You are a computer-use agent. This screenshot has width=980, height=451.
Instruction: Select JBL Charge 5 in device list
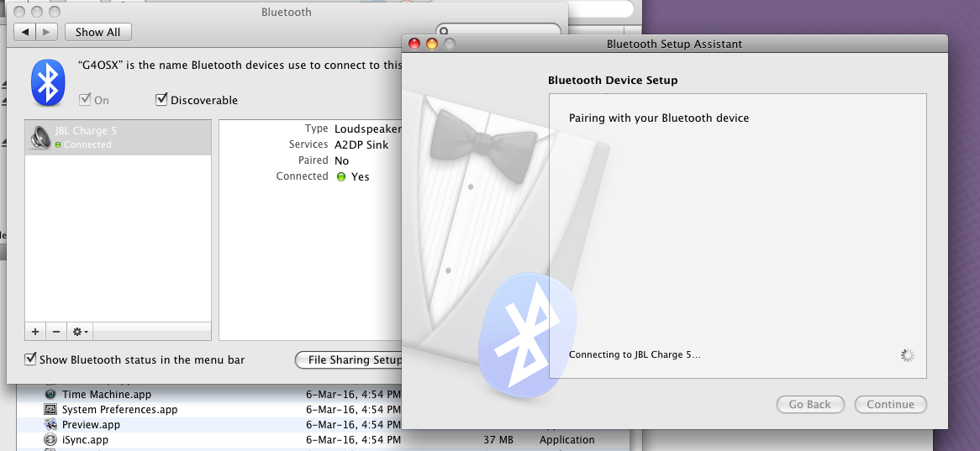tap(118, 137)
